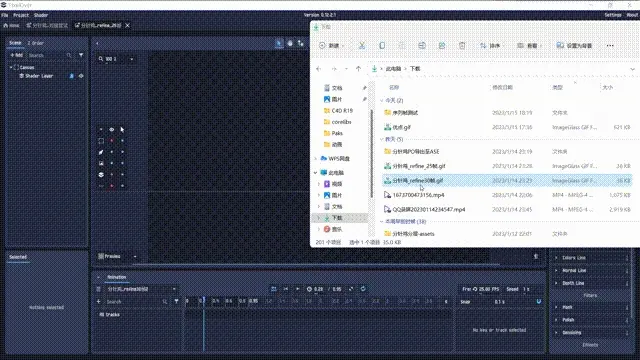The height and width of the screenshot is (360, 640).
Task: Click the image icon in tool palette
Action: click(101, 163)
